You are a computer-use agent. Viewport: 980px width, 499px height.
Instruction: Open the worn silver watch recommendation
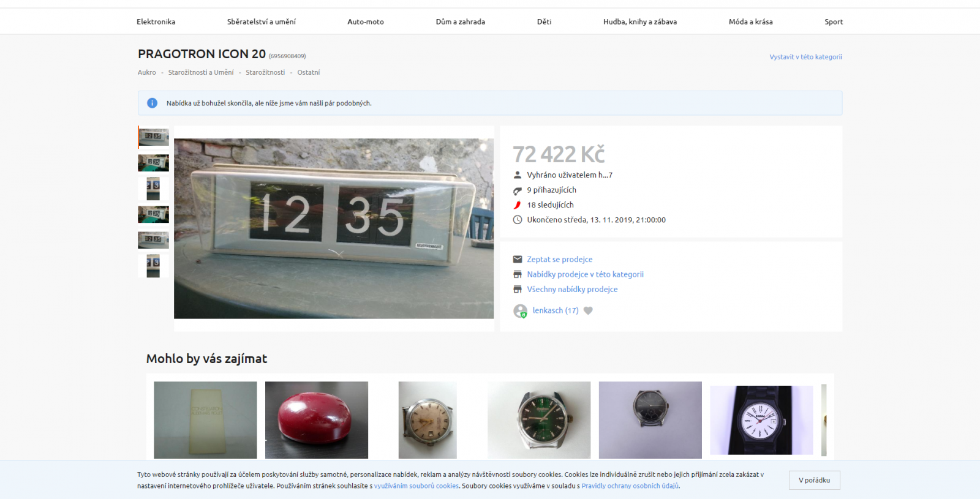pyautogui.click(x=428, y=420)
